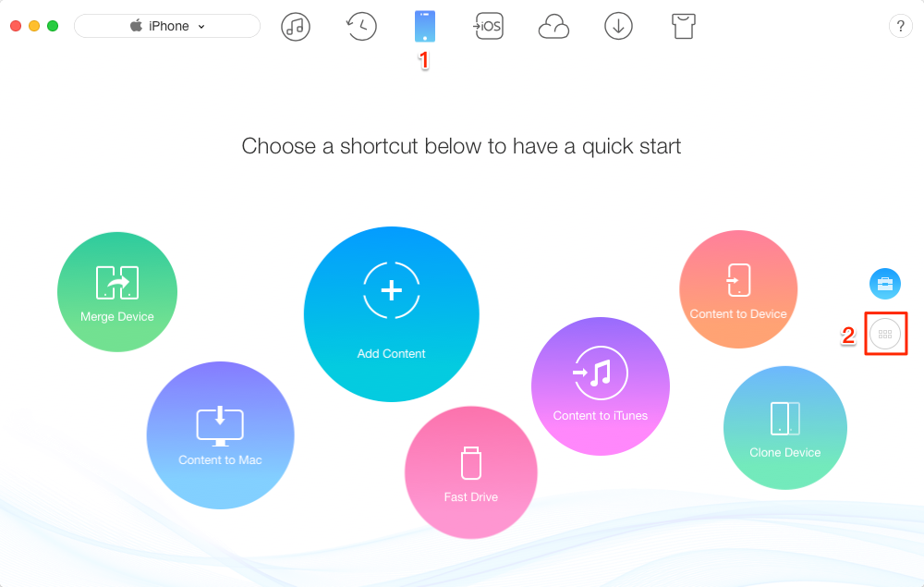924x587 pixels.
Task: Launch the Fast Drive shortcut
Action: point(471,472)
